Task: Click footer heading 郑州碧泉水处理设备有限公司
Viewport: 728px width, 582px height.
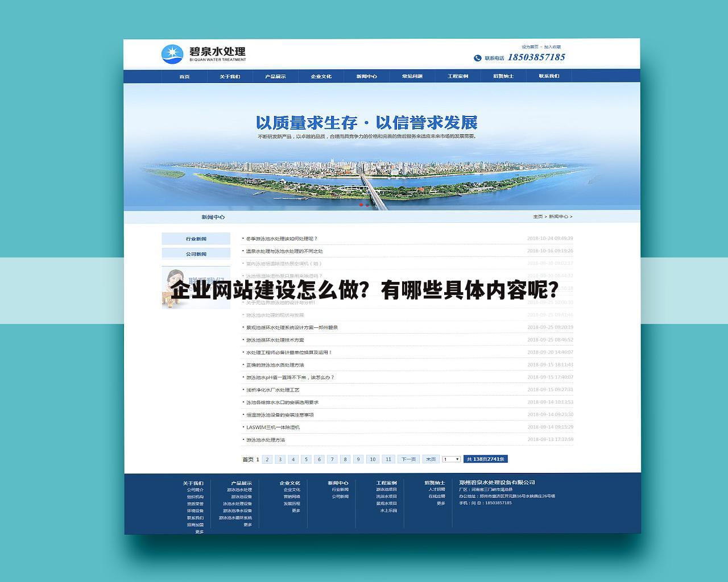Action: (x=497, y=483)
